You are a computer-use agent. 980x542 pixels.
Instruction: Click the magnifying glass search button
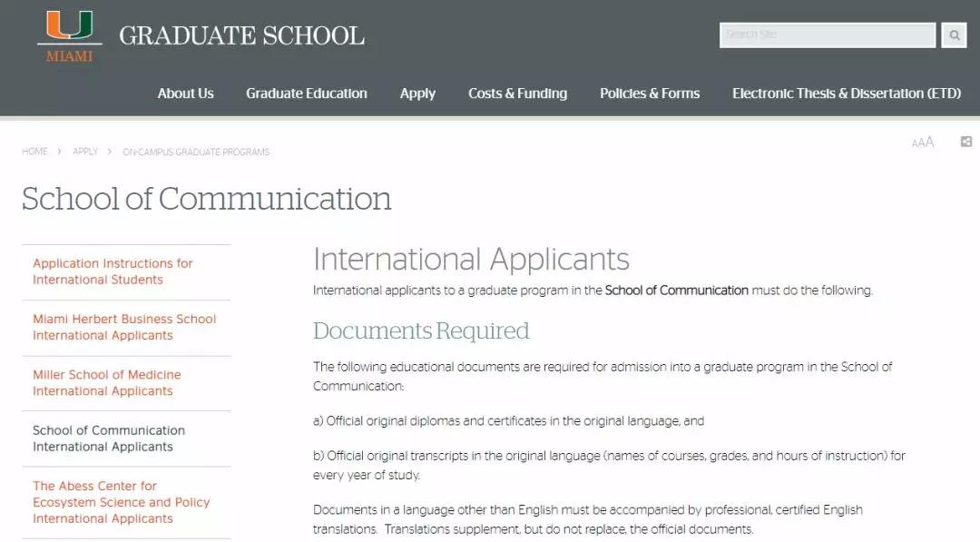954,35
